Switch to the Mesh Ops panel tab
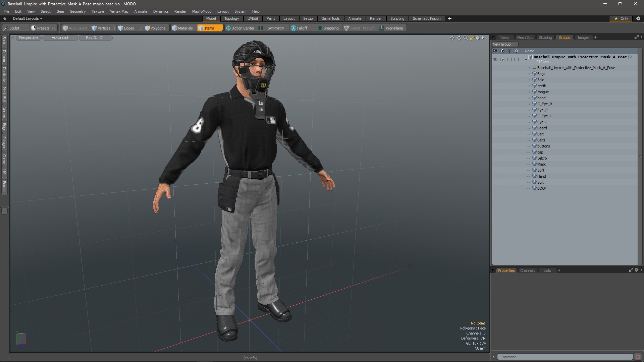The width and height of the screenshot is (644, 362). coord(525,38)
